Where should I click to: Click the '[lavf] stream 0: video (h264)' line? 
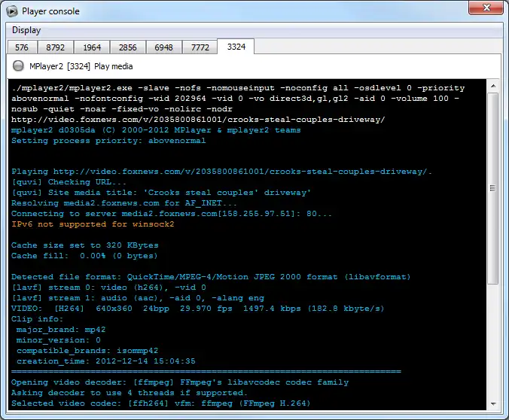[108, 288]
